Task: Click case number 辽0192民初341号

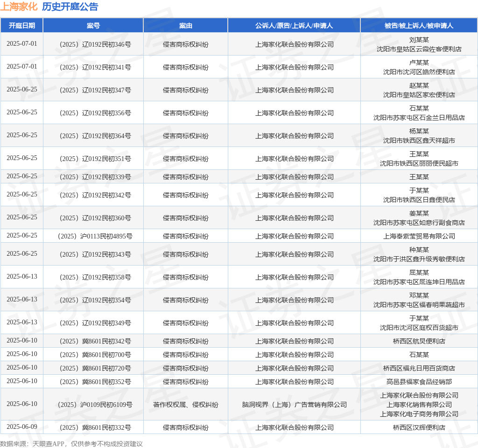Action: coord(95,67)
